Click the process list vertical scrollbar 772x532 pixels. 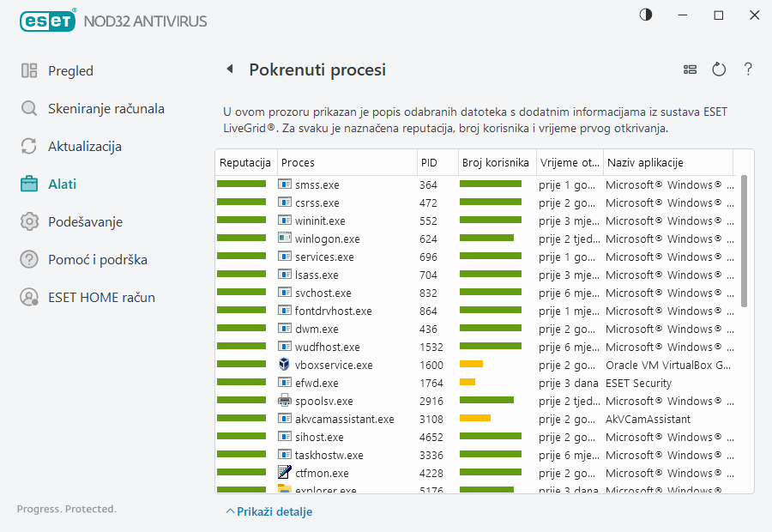pos(744,240)
